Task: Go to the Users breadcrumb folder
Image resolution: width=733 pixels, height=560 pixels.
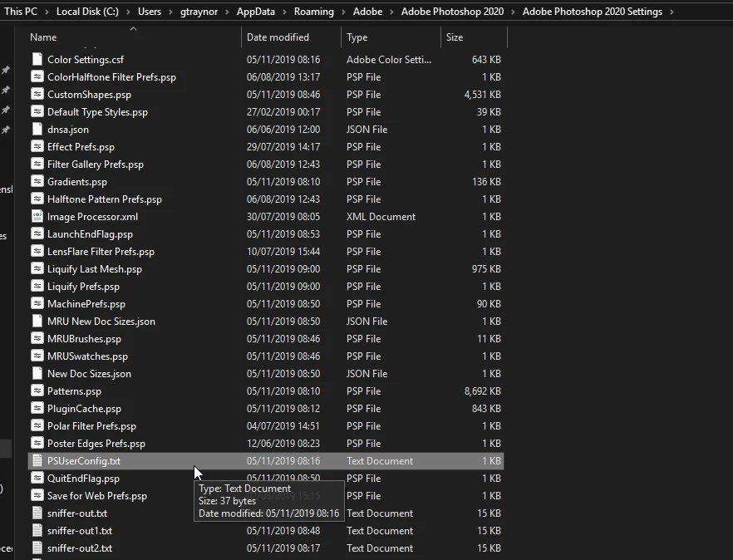Action: tap(150, 12)
